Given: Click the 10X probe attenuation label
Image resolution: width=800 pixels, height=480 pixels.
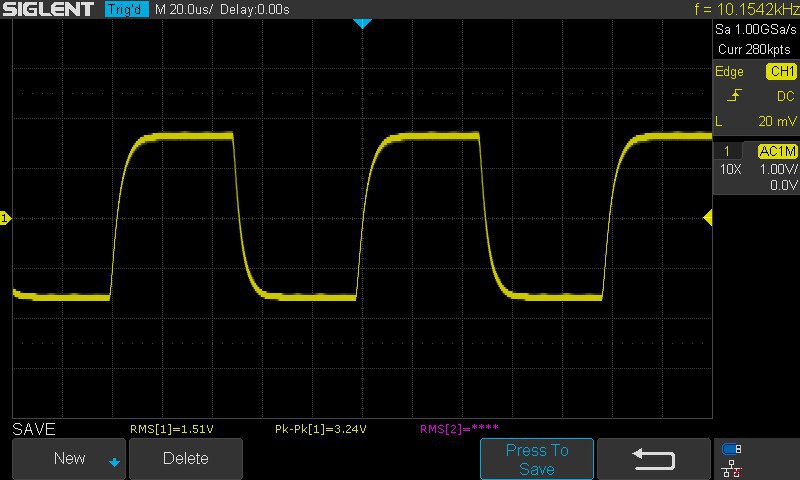Looking at the screenshot, I should click(x=730, y=169).
